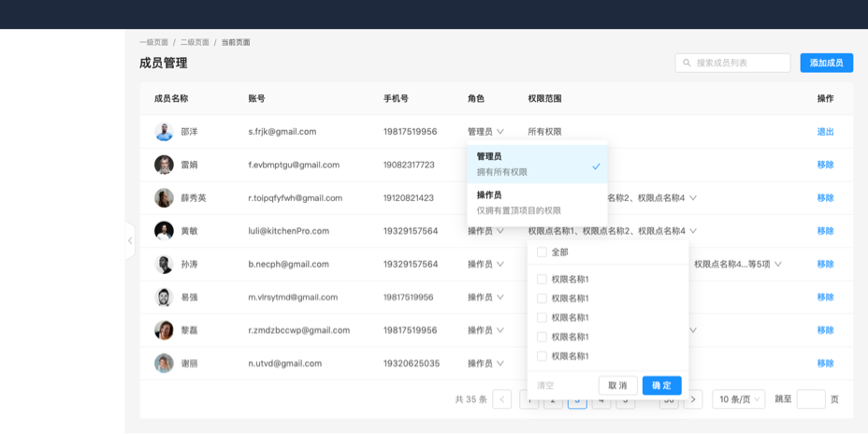
Task: Open 易强's 操作员 role dropdown
Action: [x=485, y=297]
